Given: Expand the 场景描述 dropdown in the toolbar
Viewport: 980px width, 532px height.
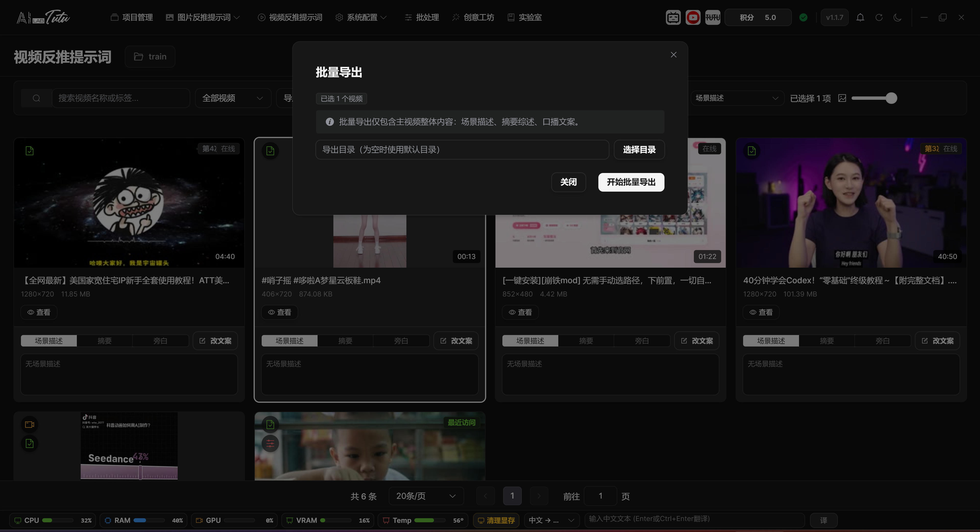Looking at the screenshot, I should pos(737,98).
